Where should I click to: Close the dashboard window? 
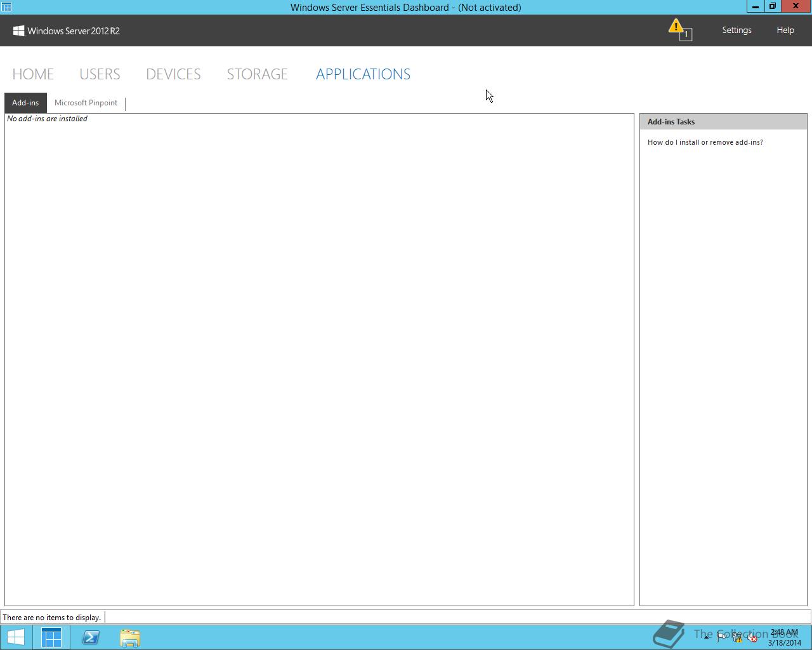796,6
